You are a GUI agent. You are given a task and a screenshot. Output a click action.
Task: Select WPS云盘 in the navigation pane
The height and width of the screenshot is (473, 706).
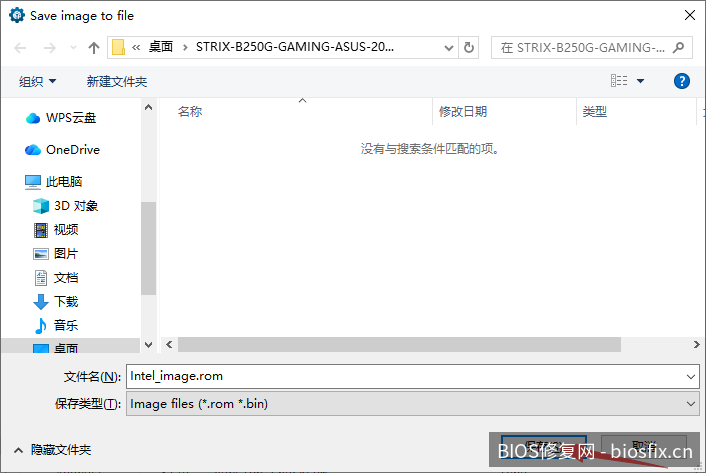point(70,118)
